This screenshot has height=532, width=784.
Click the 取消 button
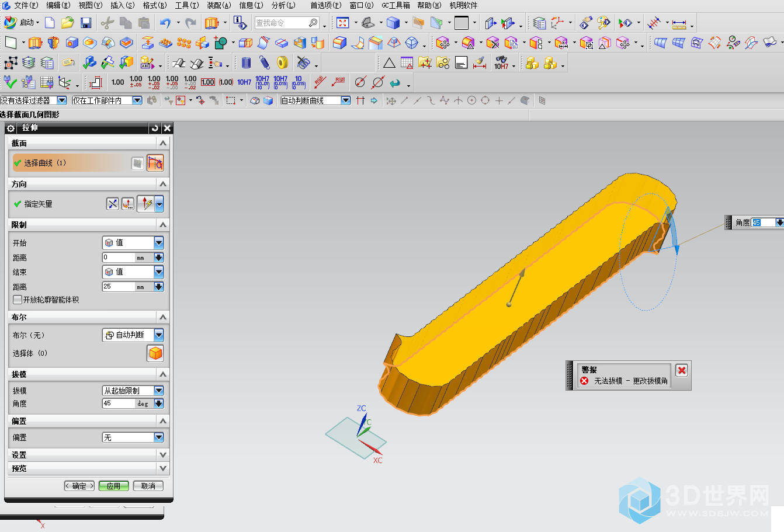pos(148,486)
